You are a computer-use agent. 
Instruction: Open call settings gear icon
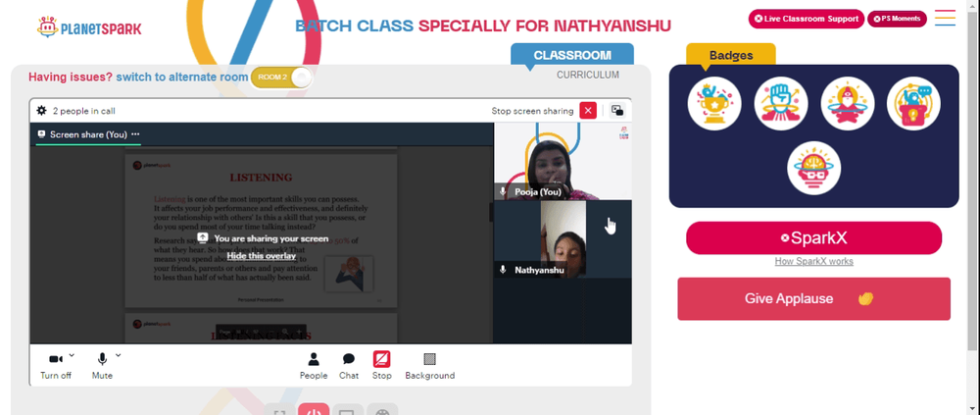point(41,111)
